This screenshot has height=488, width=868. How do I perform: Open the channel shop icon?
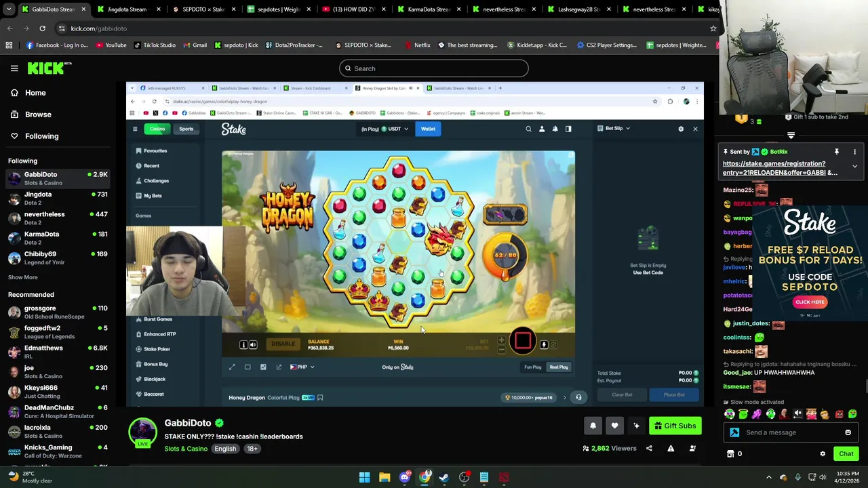coord(730,454)
